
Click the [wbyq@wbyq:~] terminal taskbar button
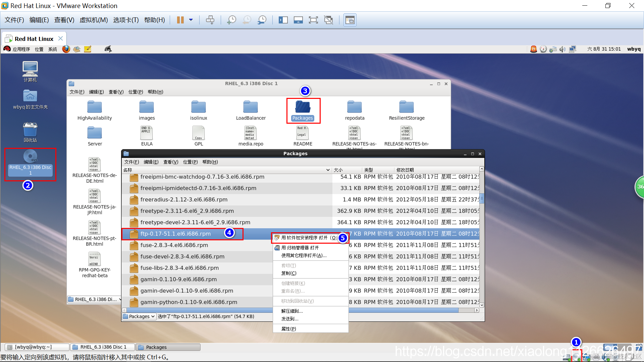[x=37, y=347]
